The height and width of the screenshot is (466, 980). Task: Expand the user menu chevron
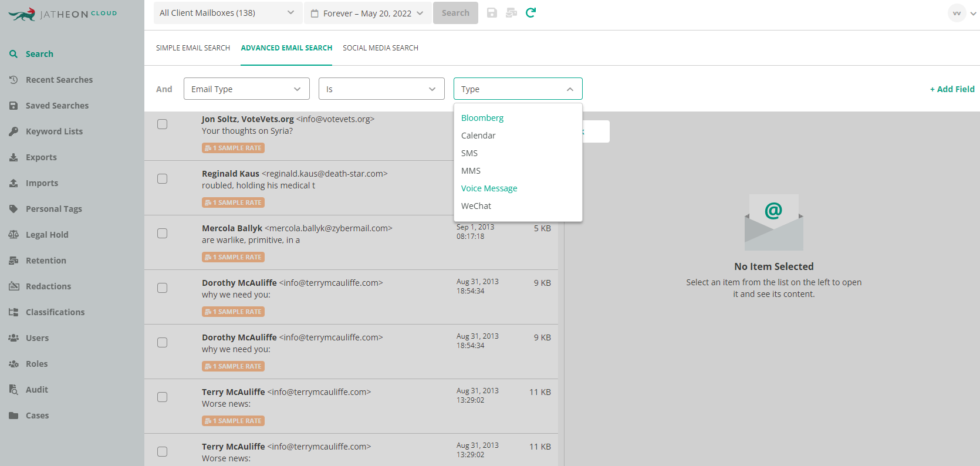pos(973,13)
